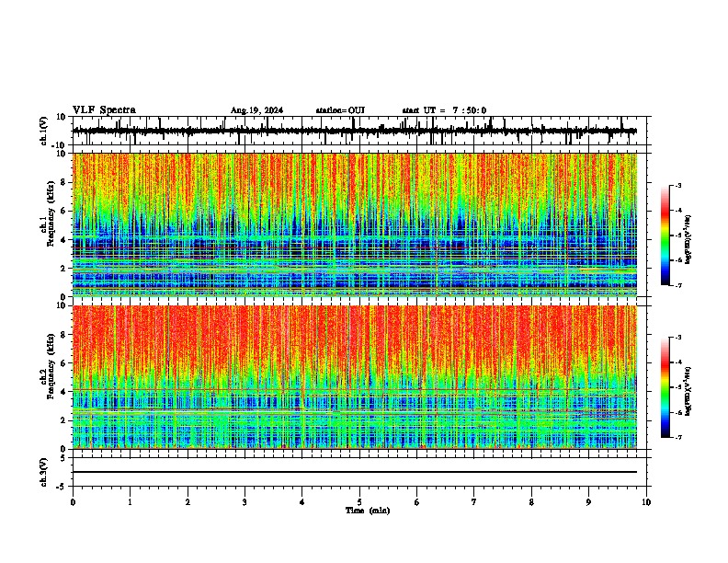Click tick label "5" on the time axis
Viewport: 728px width, 563px height.
tap(359, 502)
